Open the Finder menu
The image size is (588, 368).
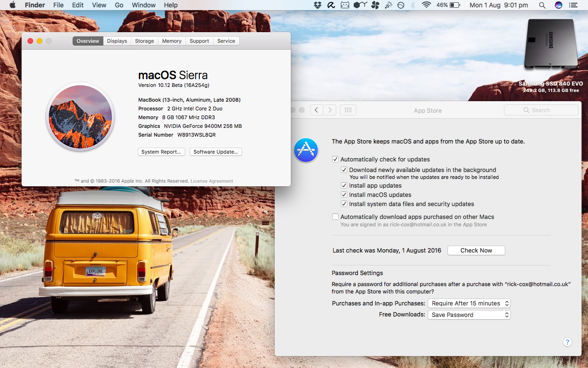pos(35,5)
